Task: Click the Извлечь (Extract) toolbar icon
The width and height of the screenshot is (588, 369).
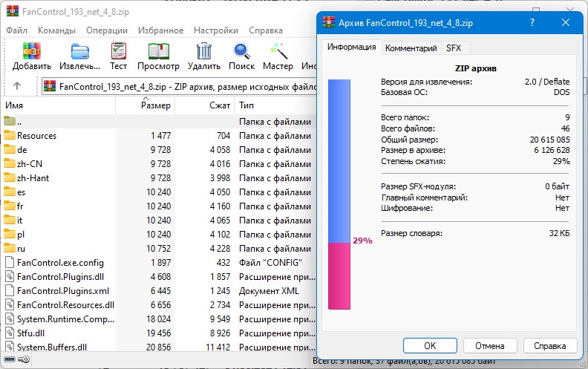Action: (x=80, y=51)
